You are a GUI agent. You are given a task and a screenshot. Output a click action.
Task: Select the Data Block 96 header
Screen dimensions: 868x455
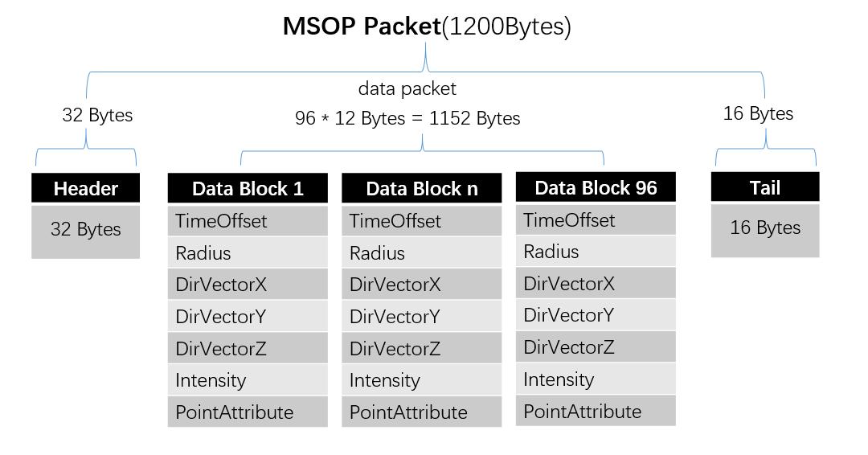[x=596, y=187]
